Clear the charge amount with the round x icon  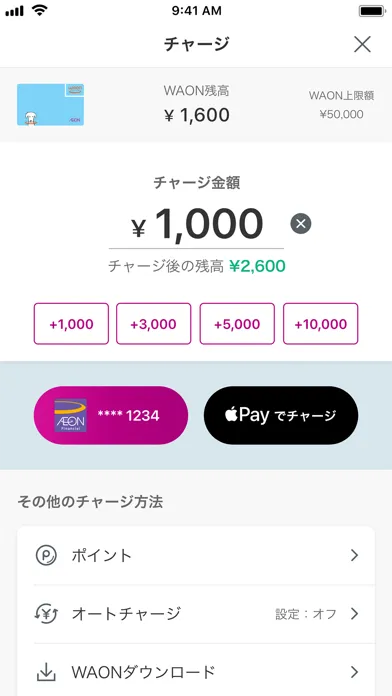point(301,224)
